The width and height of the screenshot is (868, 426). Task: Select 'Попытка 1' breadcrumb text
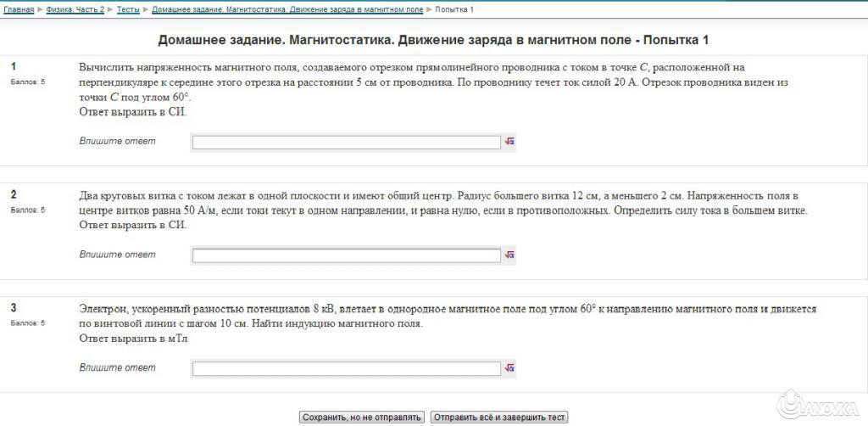[454, 9]
